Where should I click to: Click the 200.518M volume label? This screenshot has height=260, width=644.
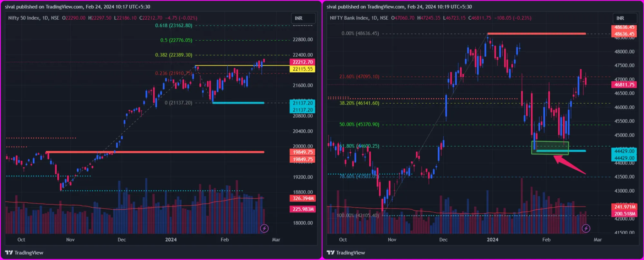click(x=624, y=214)
